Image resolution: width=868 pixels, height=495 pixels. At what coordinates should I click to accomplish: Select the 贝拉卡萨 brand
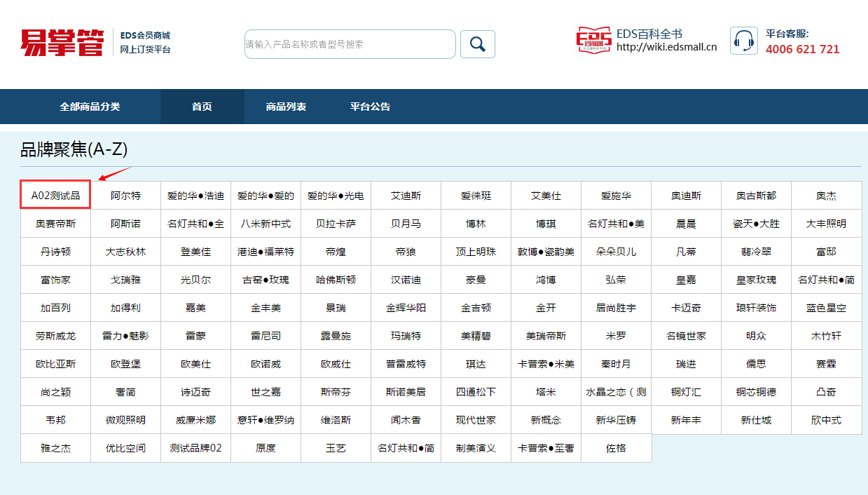click(336, 224)
